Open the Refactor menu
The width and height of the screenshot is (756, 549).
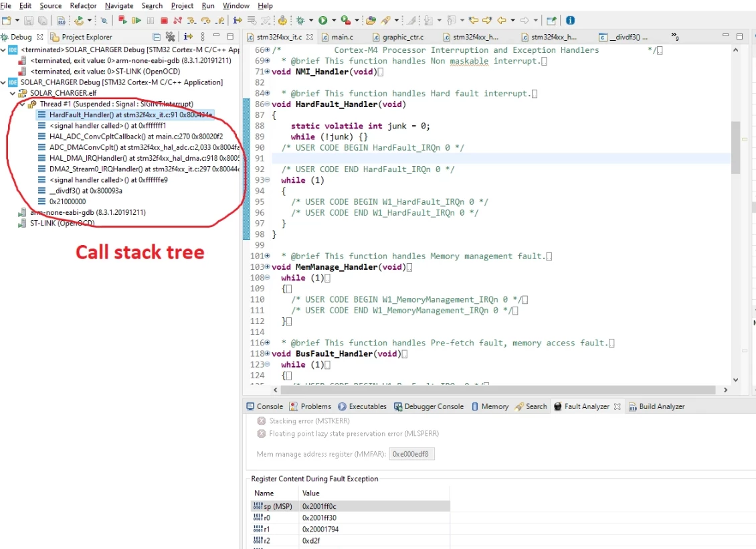(x=83, y=6)
